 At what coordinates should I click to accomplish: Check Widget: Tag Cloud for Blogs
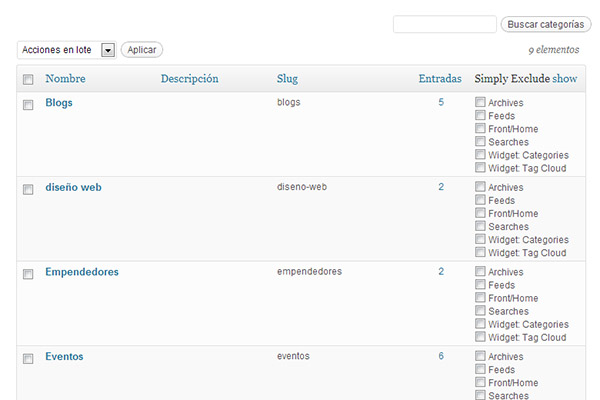480,167
